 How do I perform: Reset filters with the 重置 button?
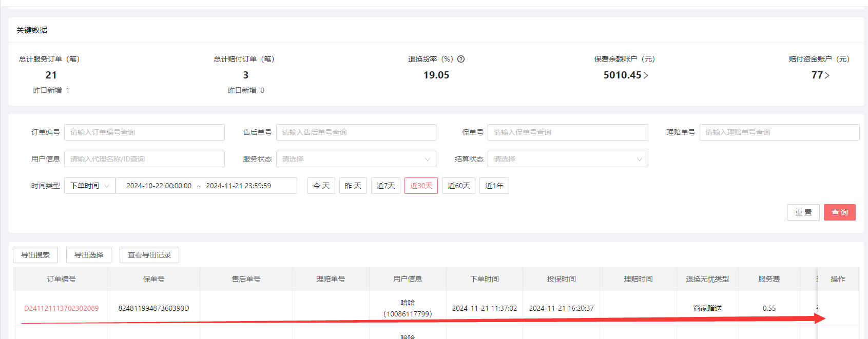(803, 212)
